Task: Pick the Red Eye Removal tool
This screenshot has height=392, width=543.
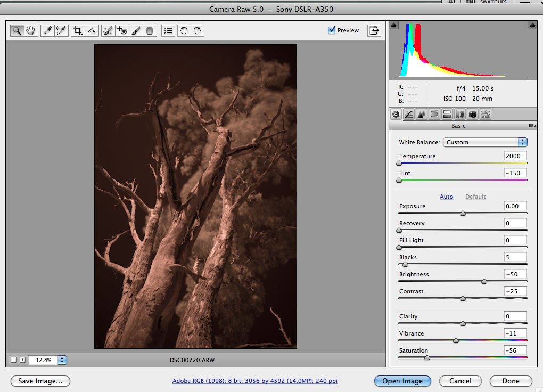Action: (122, 30)
